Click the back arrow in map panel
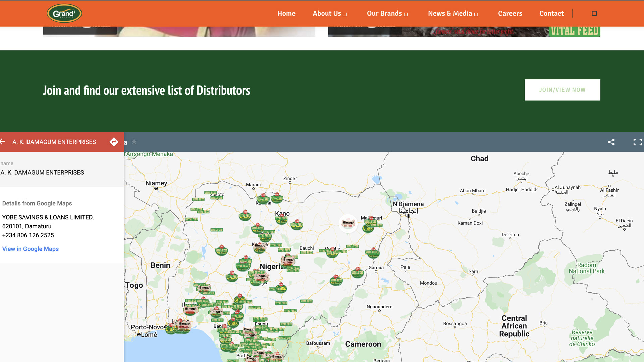The image size is (644, 362). point(3,142)
